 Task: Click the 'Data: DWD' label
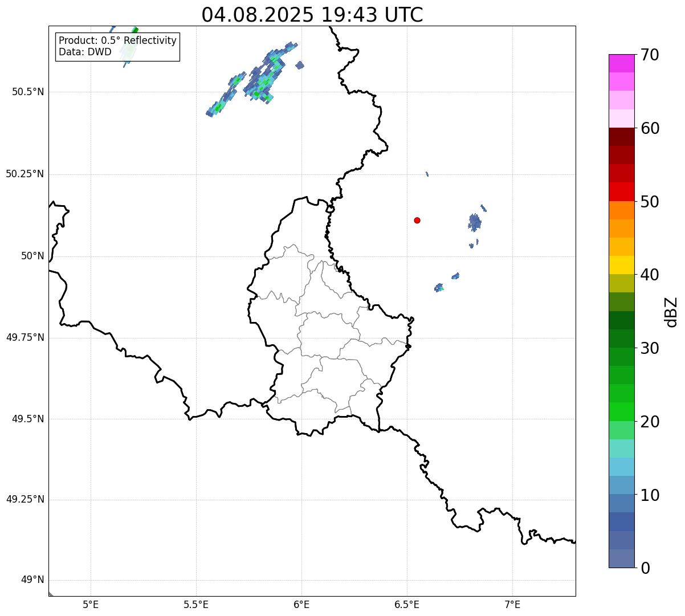tap(85, 52)
